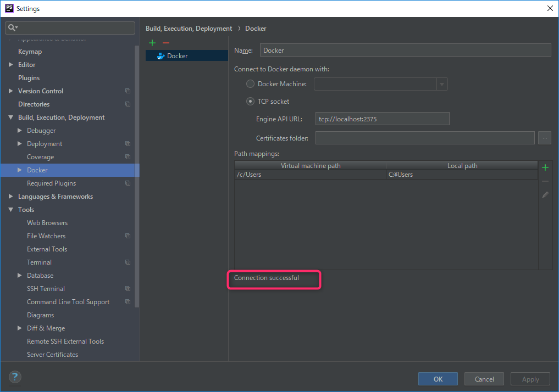Image resolution: width=559 pixels, height=392 pixels.
Task: Click the Virtual machine path column header
Action: tap(310, 166)
